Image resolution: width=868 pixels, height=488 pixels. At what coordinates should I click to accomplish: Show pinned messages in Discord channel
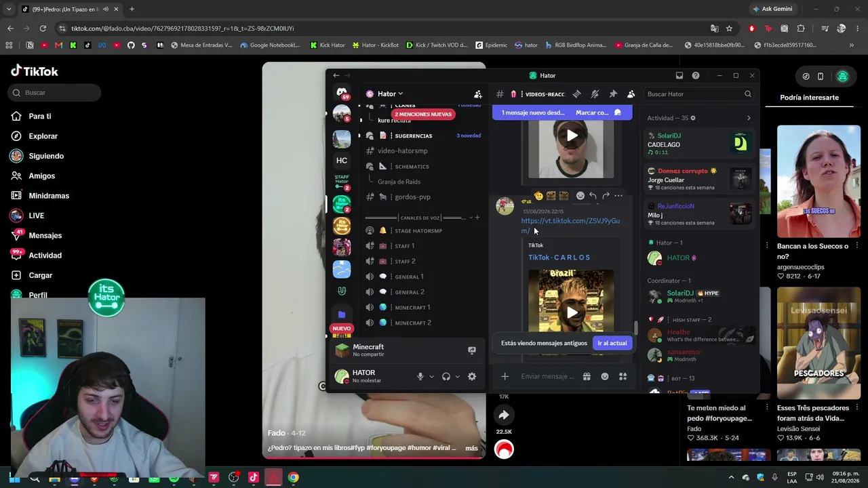[613, 94]
